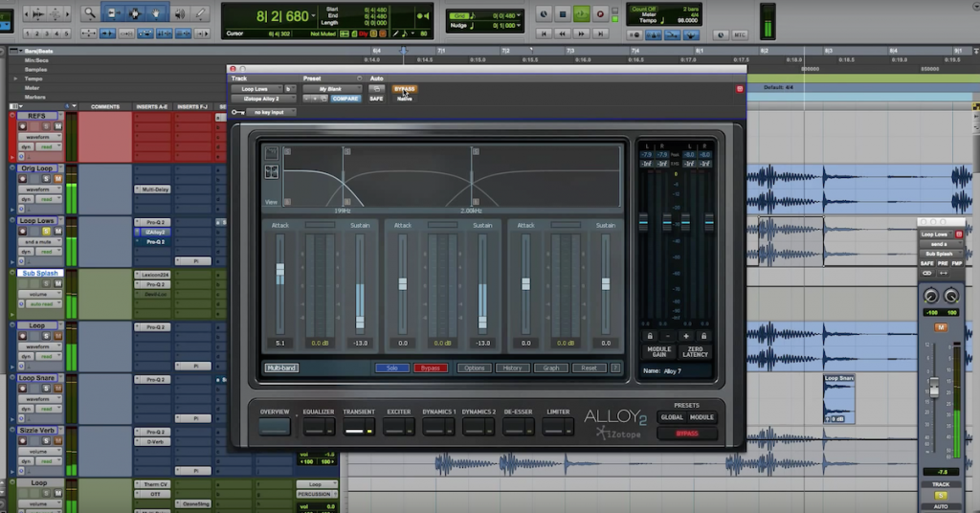
Task: Click the Alloy History button
Action: click(x=513, y=368)
